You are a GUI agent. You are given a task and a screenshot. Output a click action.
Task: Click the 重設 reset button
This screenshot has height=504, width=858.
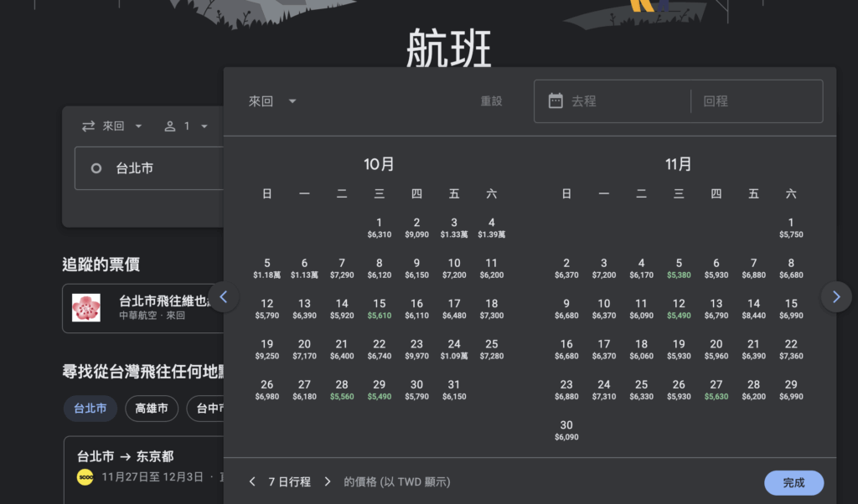click(x=491, y=101)
